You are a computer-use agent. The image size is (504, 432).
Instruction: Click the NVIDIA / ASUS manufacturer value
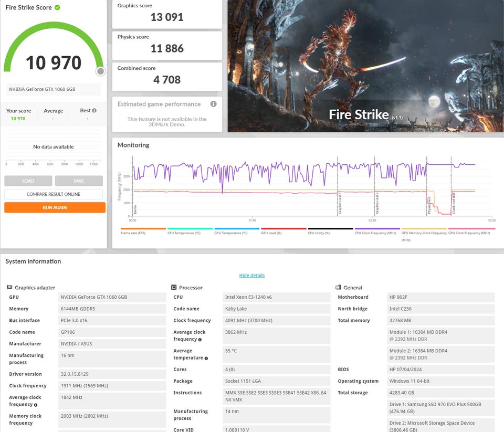click(112, 344)
